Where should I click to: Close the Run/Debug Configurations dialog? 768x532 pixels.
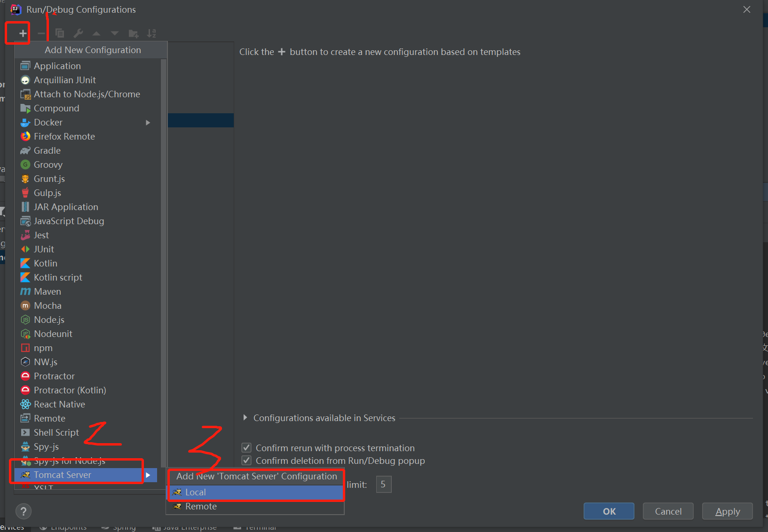pyautogui.click(x=747, y=9)
